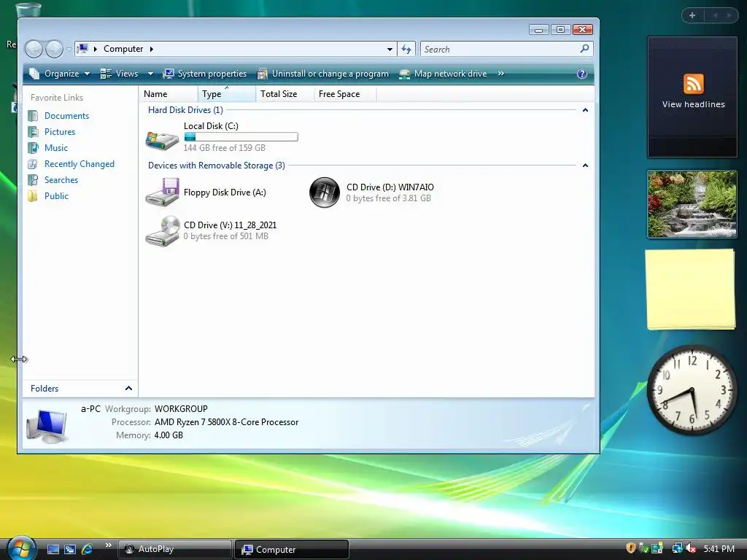
Task: Click the 'WORKGROUP' value in details pane
Action: (x=181, y=409)
